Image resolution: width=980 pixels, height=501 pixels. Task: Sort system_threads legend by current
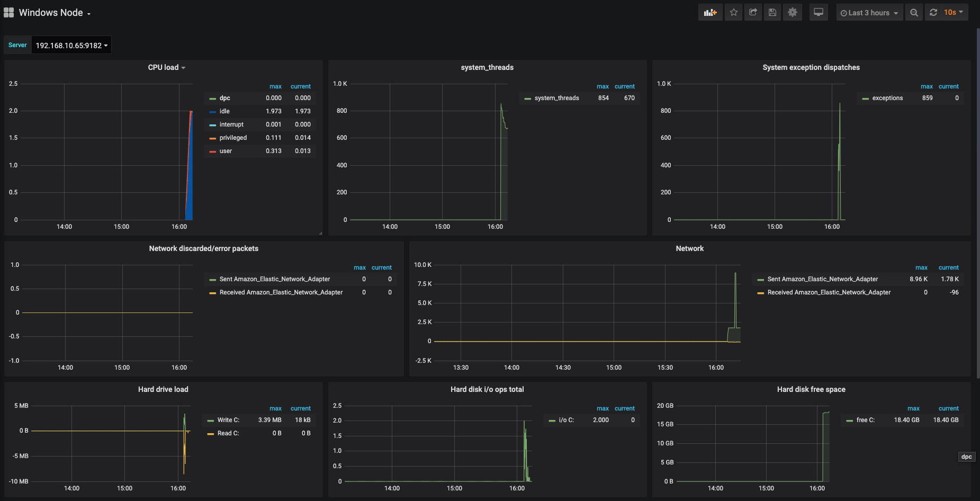[x=625, y=86]
